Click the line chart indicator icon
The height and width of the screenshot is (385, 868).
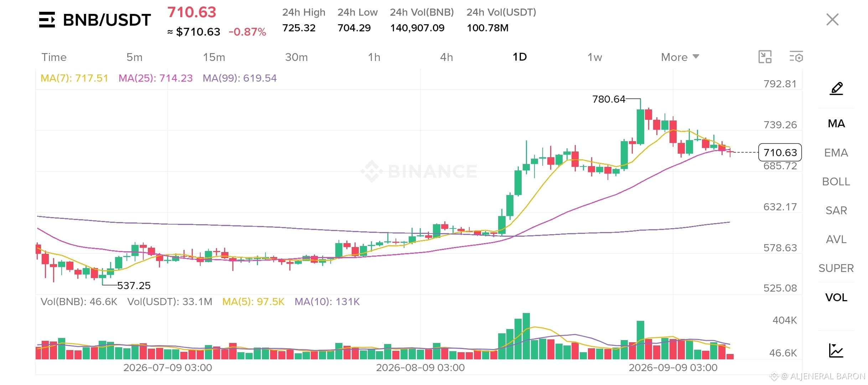coord(836,350)
